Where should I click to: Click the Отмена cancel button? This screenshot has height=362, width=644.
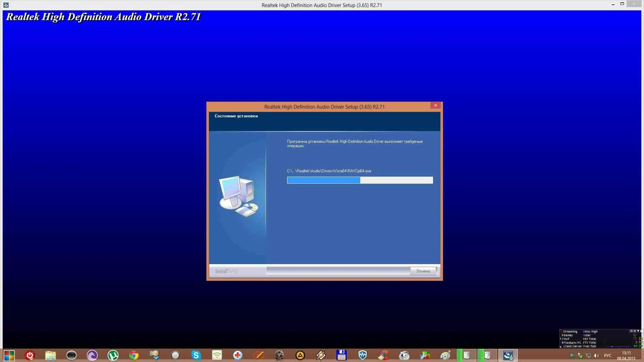coord(423,271)
